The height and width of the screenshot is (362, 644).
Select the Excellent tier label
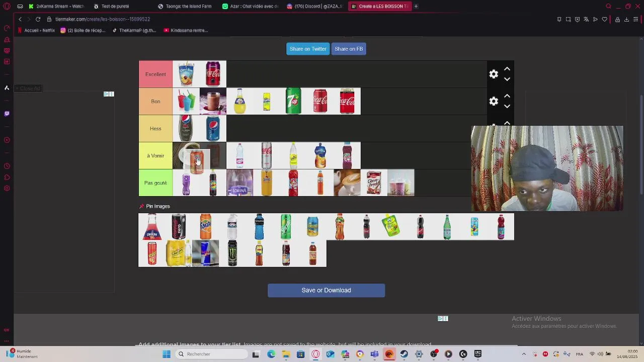(x=155, y=74)
